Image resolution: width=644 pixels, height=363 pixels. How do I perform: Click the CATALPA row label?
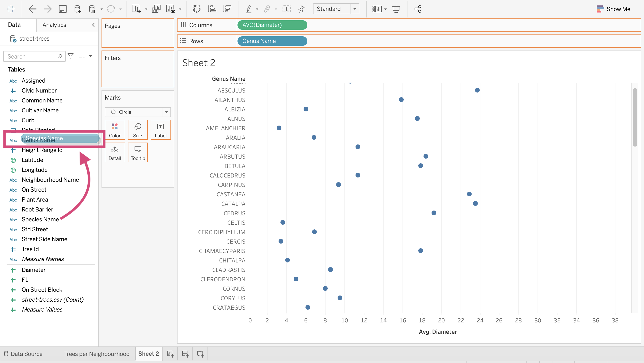tap(233, 204)
